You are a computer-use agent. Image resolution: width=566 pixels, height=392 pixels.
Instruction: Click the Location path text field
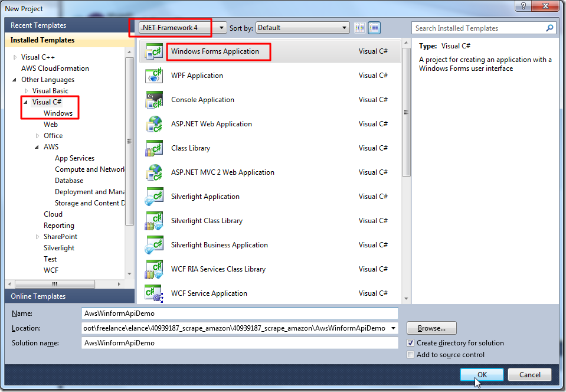coord(235,328)
